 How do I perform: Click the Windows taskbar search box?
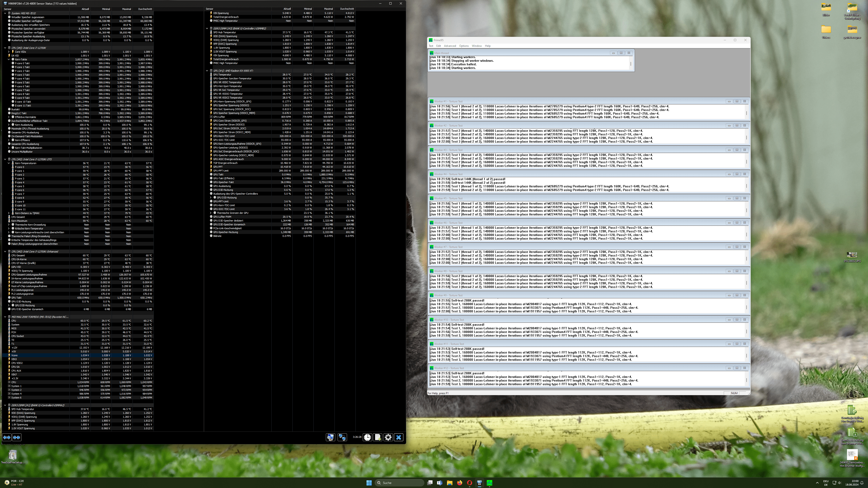[x=399, y=483]
